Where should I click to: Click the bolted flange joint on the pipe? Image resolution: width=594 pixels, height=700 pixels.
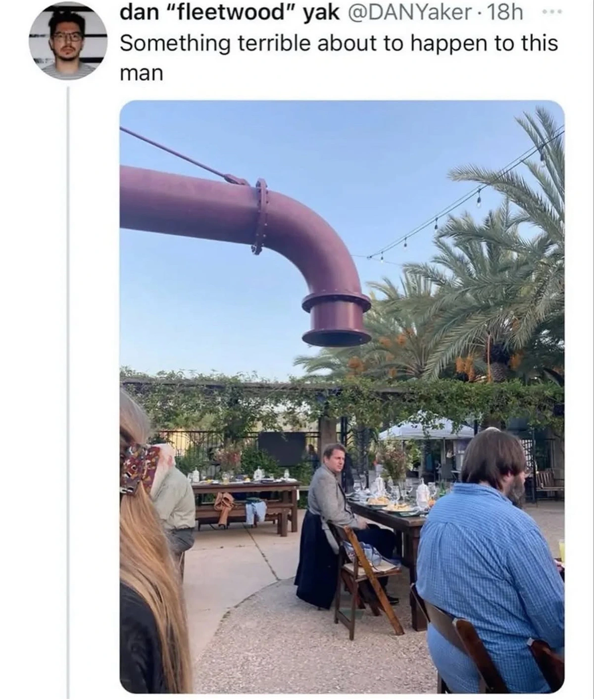(x=260, y=216)
